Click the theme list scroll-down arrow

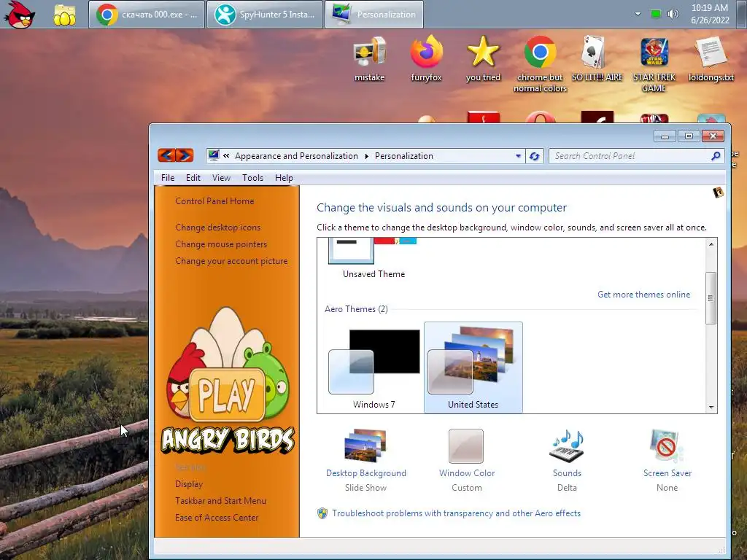click(x=711, y=407)
